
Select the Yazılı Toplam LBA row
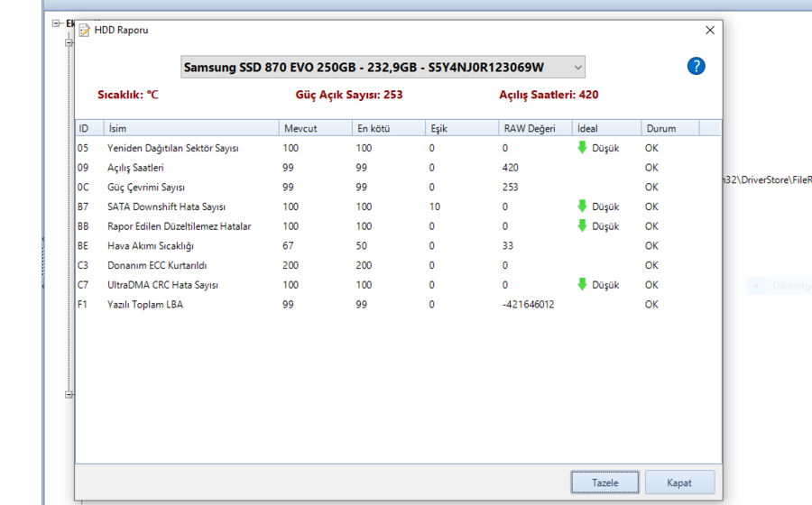(398, 304)
